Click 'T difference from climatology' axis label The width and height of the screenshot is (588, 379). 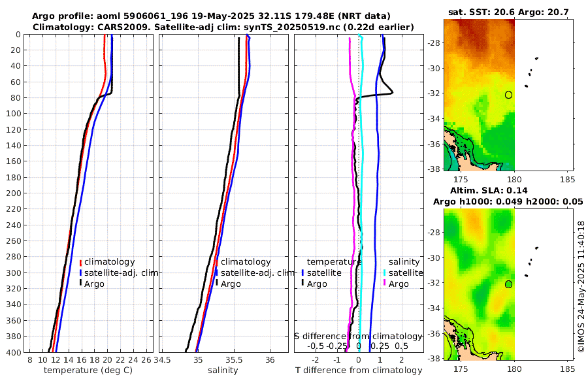click(359, 371)
